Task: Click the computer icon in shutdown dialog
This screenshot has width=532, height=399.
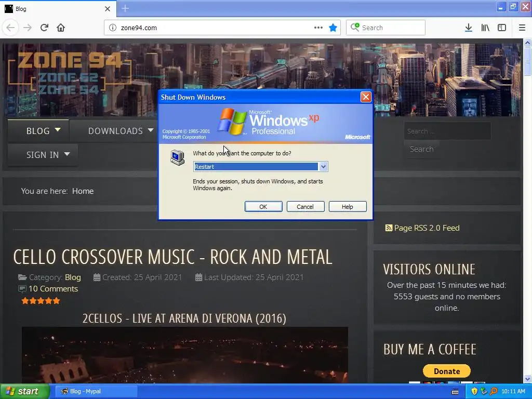Action: (x=177, y=157)
